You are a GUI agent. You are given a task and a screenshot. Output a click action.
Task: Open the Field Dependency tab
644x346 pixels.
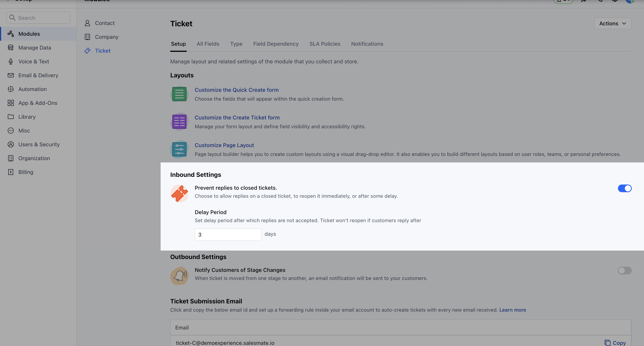point(276,44)
